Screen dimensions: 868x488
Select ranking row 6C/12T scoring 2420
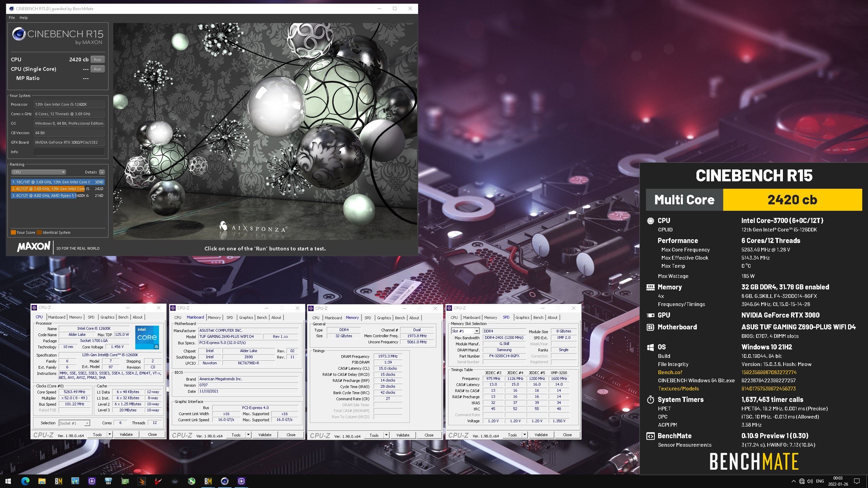58,189
